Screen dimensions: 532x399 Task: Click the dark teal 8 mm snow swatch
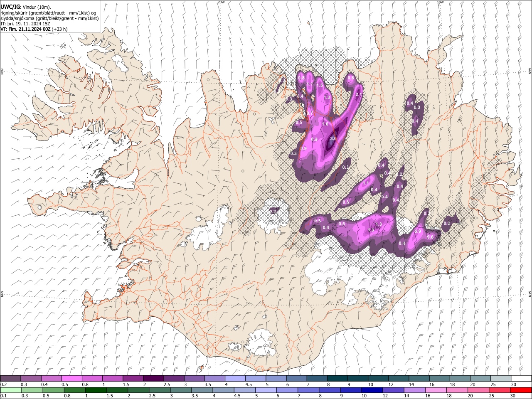(x=337, y=378)
